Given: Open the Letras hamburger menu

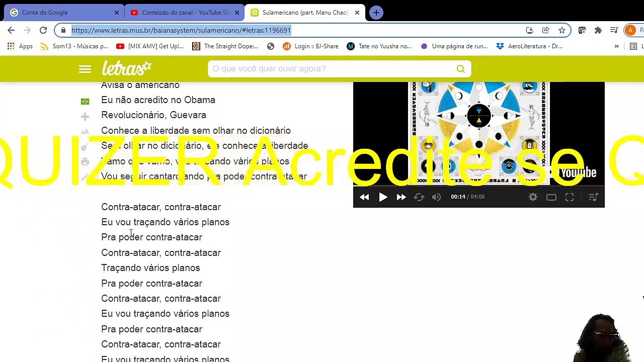Looking at the screenshot, I should (x=85, y=69).
